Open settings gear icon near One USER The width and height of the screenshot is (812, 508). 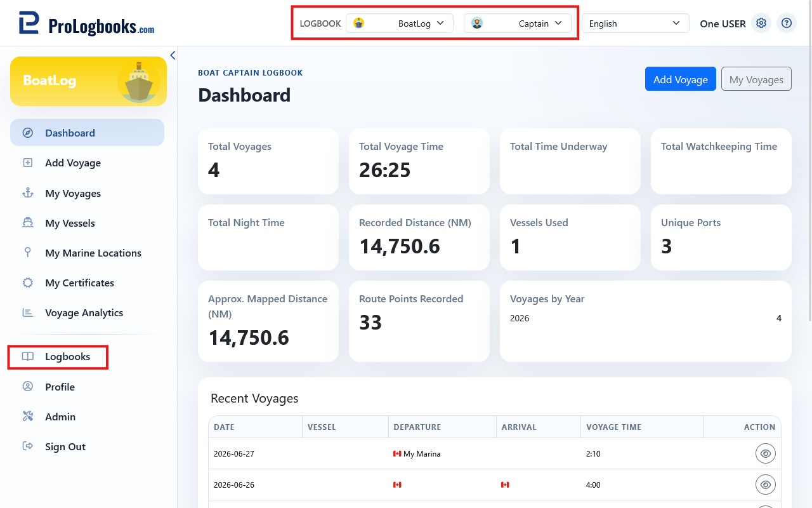click(761, 23)
